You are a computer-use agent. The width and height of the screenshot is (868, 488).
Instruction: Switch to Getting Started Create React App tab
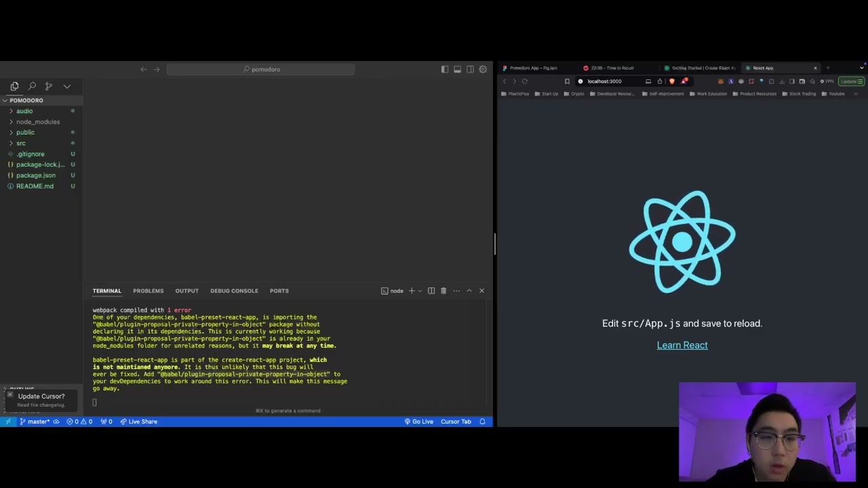698,68
